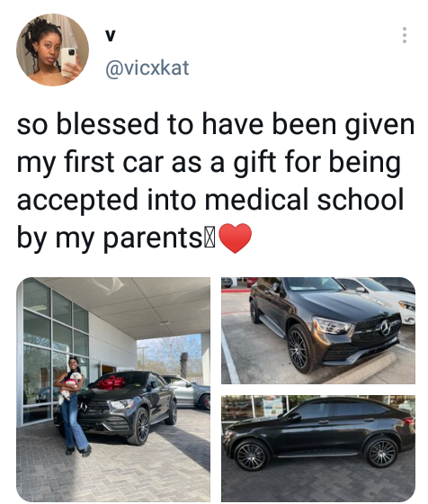428x504 pixels.
Task: Open the profile picture avatar
Action: pyautogui.click(x=53, y=49)
